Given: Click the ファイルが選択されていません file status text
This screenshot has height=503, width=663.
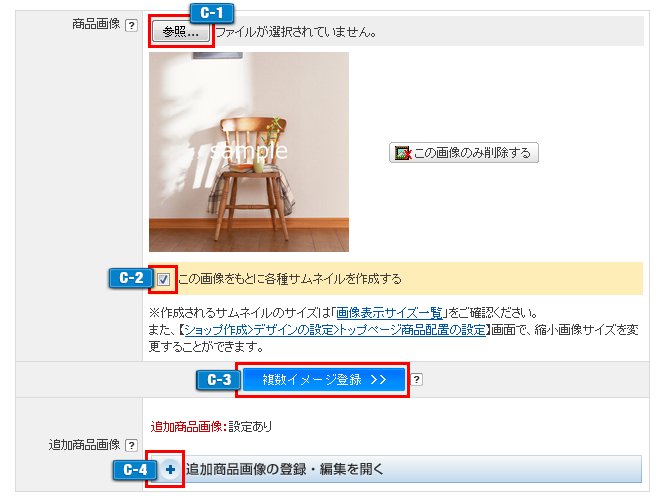Looking at the screenshot, I should [x=296, y=32].
